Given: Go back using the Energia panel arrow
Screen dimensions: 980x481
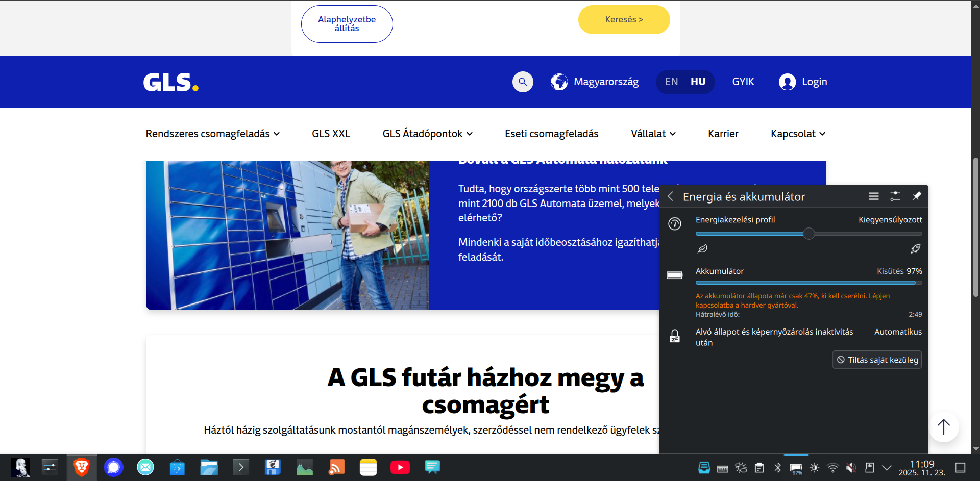Looking at the screenshot, I should point(671,197).
